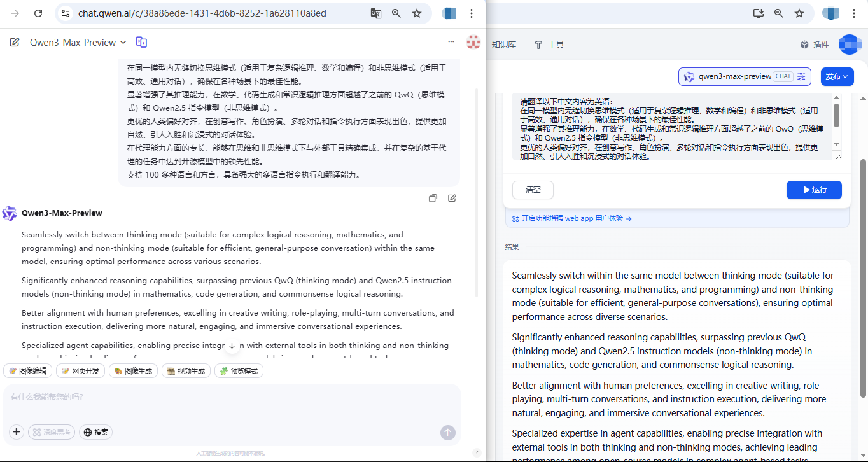Screen dimensions: 868x462
Task: Open 开启功能增强 web app 用户体验 link
Action: [571, 218]
